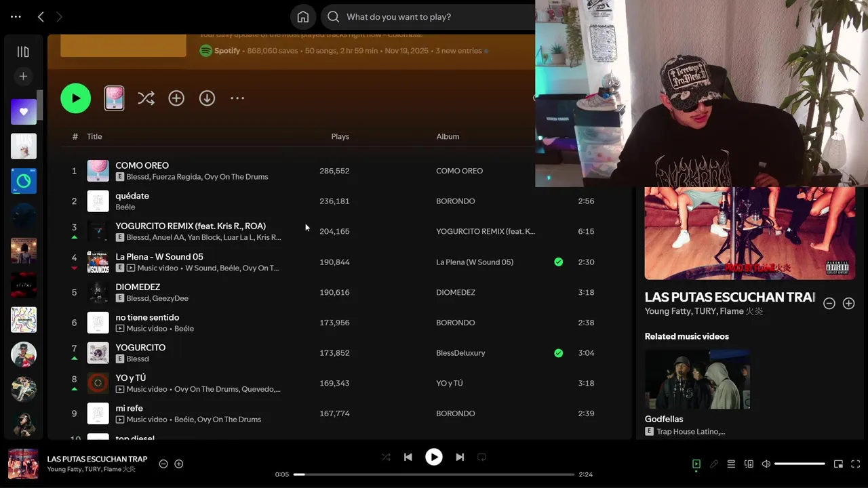Download the playlist

pyautogui.click(x=207, y=98)
